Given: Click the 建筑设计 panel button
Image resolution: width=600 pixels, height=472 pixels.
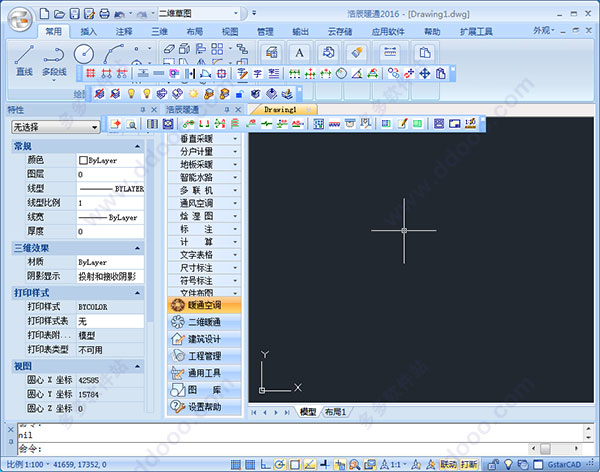Looking at the screenshot, I should (204, 339).
